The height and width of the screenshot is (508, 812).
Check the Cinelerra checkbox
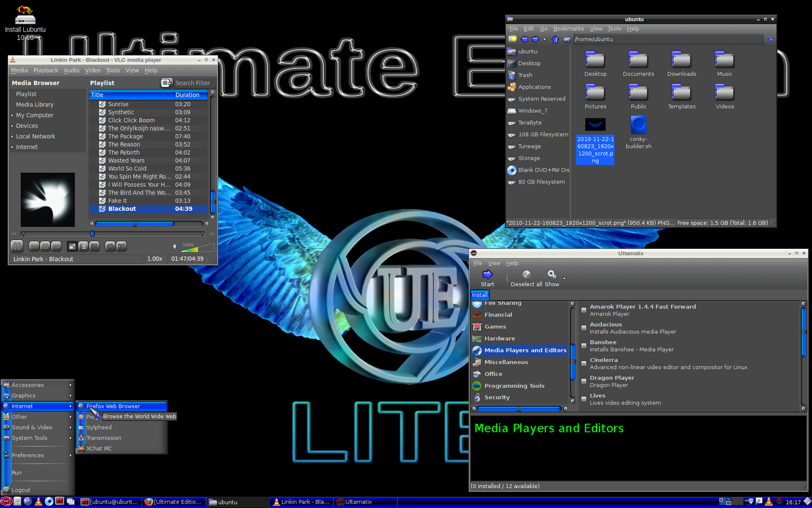tap(584, 364)
